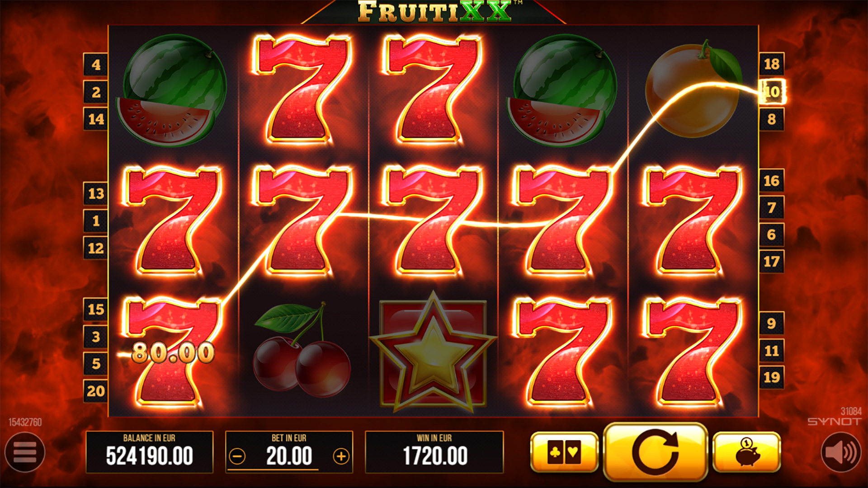Click the Win in EUR 1720.00 display
The height and width of the screenshot is (488, 868).
pos(434,452)
